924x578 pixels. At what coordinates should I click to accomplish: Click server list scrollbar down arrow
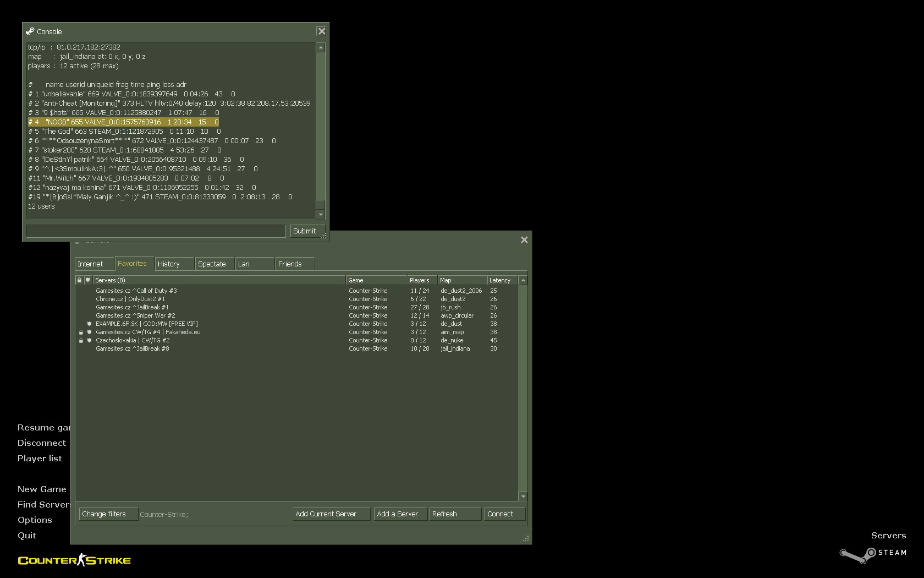point(523,497)
